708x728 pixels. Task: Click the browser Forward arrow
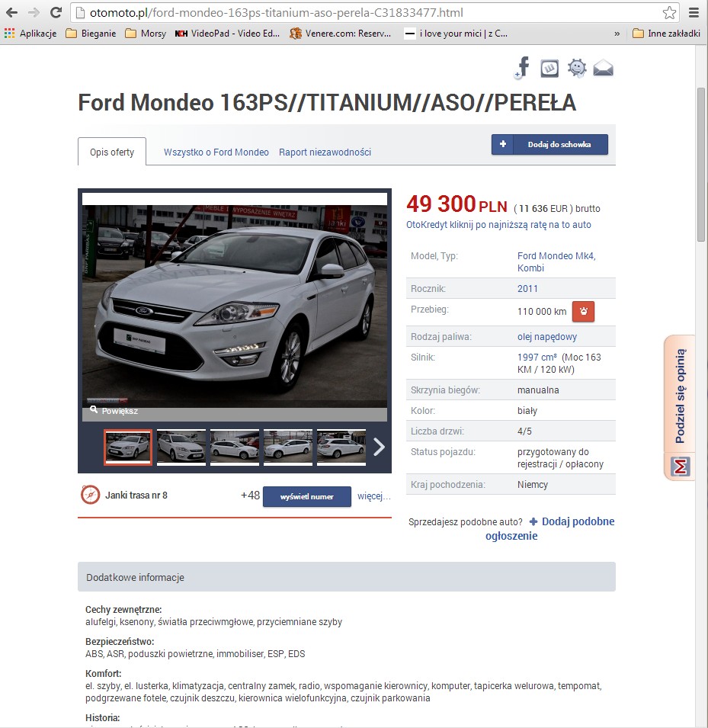tap(34, 12)
